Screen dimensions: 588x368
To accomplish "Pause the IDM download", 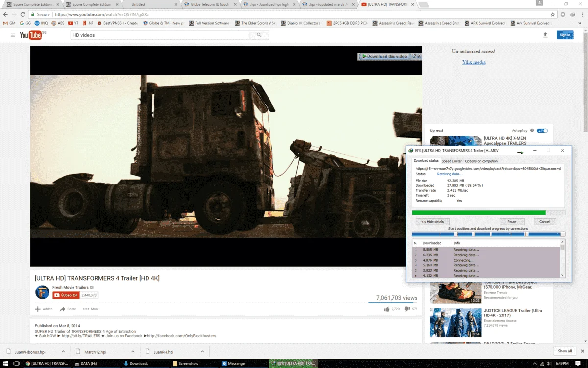I will [x=512, y=222].
